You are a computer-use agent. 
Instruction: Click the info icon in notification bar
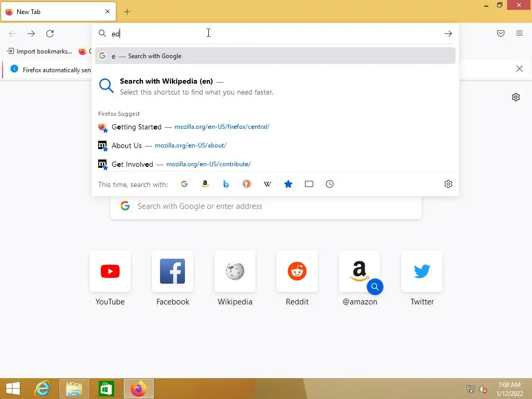(14, 69)
